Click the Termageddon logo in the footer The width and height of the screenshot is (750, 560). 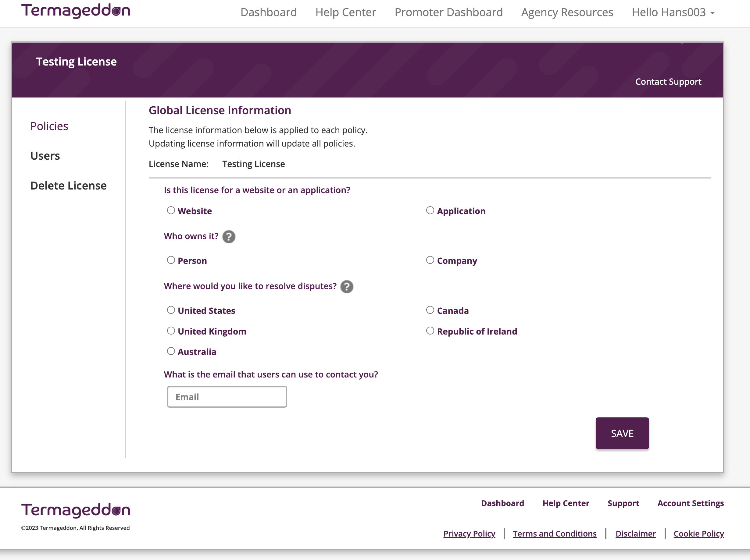(x=76, y=510)
